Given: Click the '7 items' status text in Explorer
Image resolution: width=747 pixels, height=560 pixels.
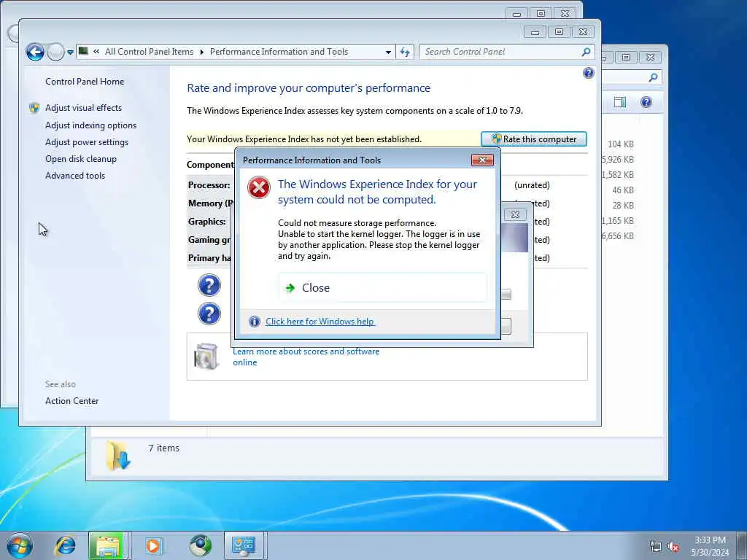Looking at the screenshot, I should pyautogui.click(x=164, y=448).
